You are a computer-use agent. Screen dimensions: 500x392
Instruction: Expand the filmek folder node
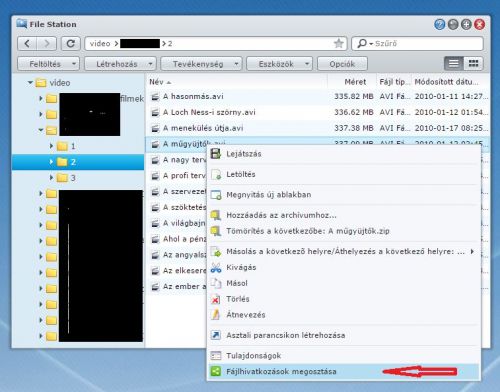[x=41, y=98]
